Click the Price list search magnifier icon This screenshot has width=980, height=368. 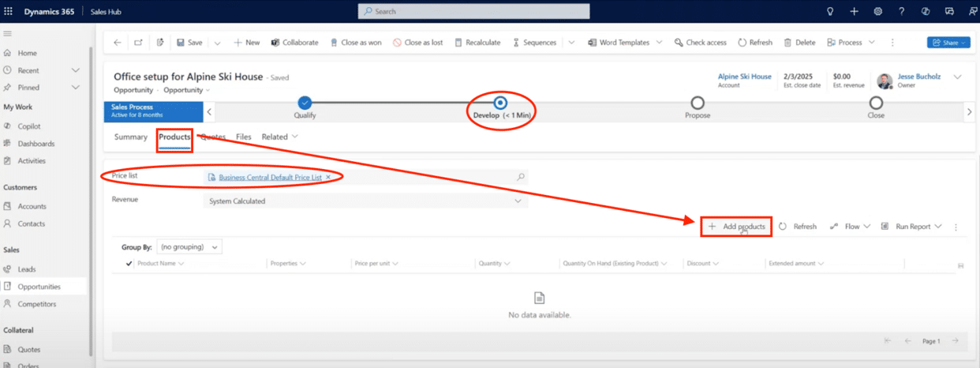point(520,178)
